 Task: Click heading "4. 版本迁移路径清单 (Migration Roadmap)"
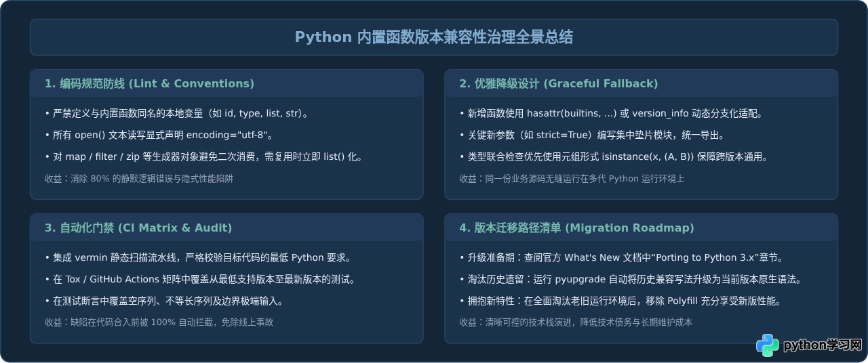[576, 228]
